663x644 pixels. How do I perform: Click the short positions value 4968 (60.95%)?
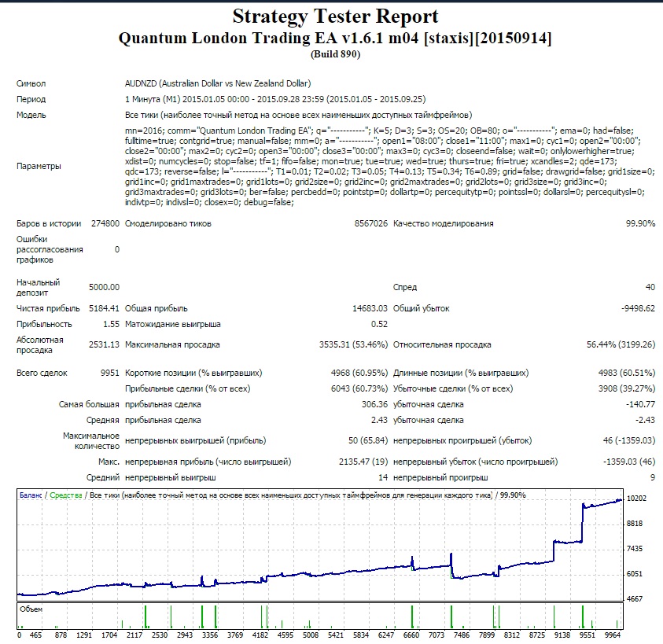[x=359, y=373]
